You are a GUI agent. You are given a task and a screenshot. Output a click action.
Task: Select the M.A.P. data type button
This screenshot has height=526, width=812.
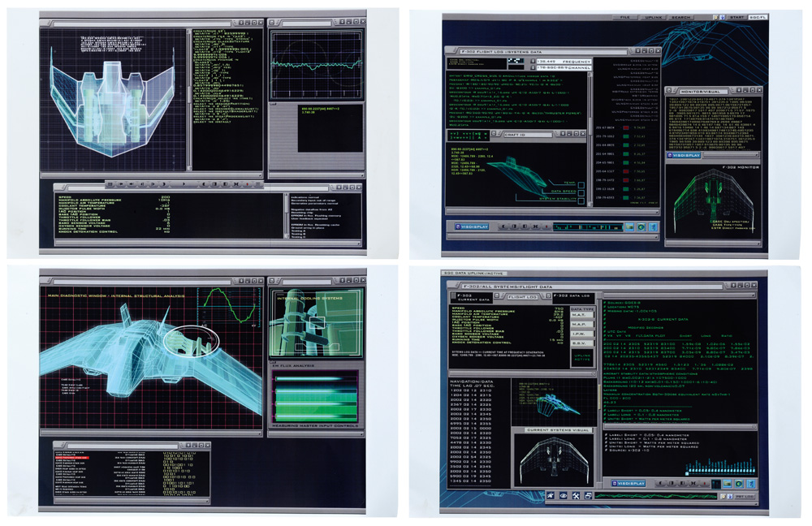(581, 324)
